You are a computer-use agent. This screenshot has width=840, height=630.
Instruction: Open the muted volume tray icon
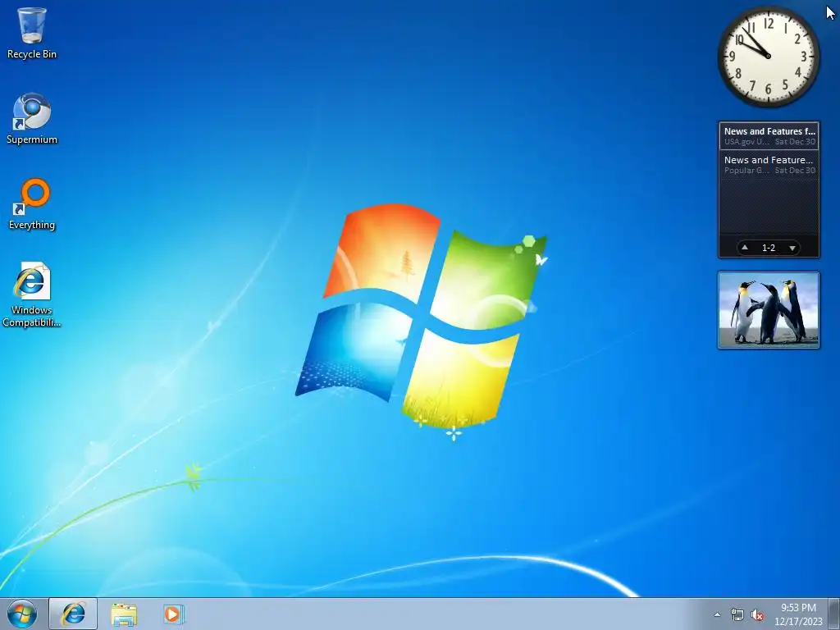tap(757, 614)
